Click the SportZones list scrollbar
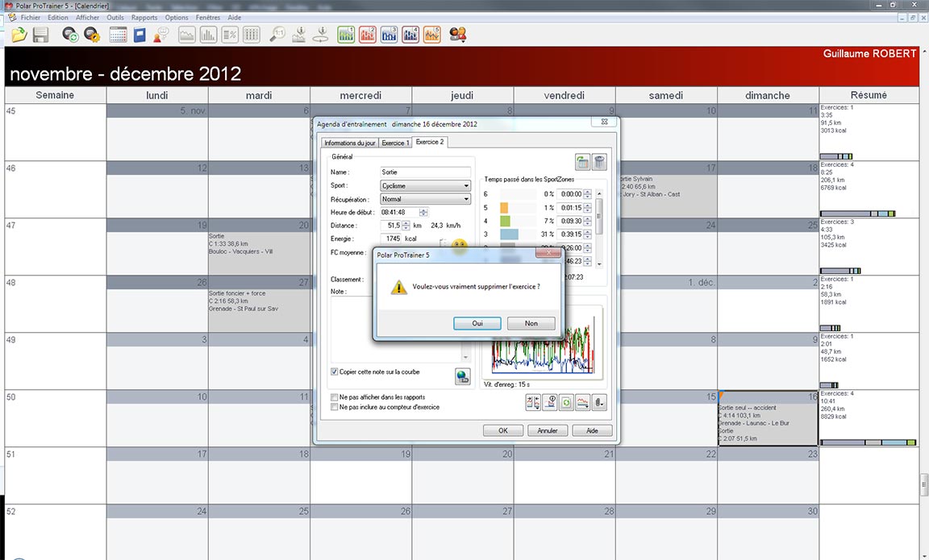929x560 pixels. [x=600, y=228]
